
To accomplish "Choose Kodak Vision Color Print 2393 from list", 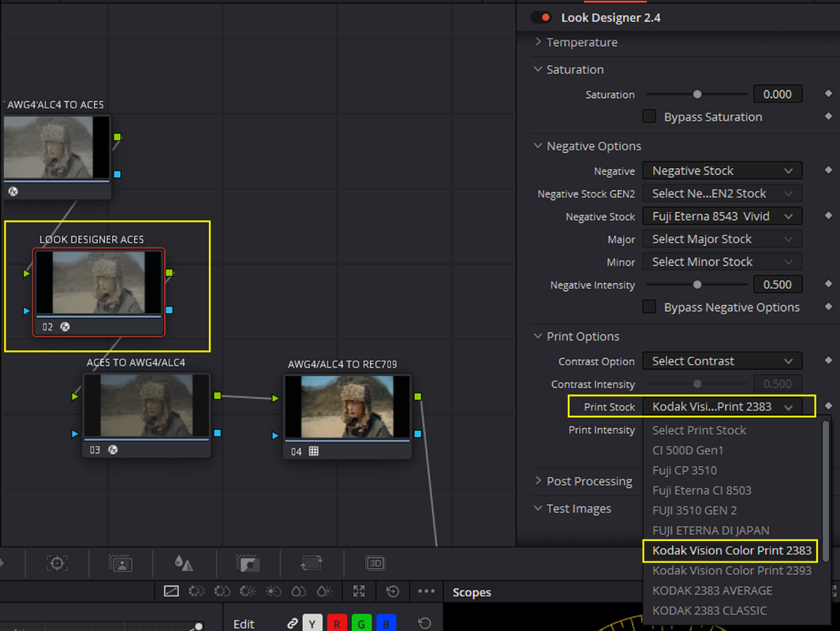I will coord(731,570).
